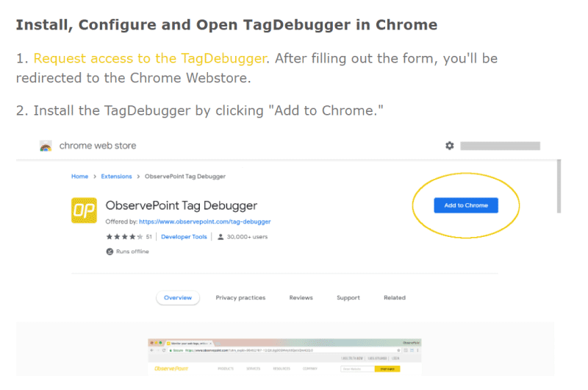Open the Request access to the TagDebugger link

(x=150, y=59)
